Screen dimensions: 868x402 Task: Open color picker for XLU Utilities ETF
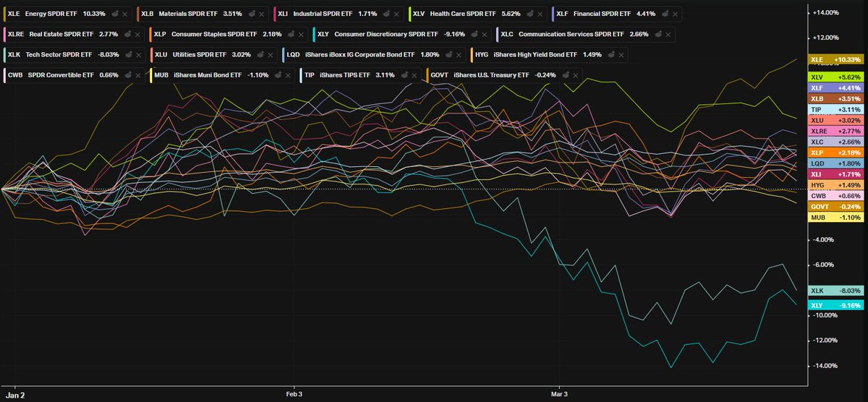pos(260,55)
